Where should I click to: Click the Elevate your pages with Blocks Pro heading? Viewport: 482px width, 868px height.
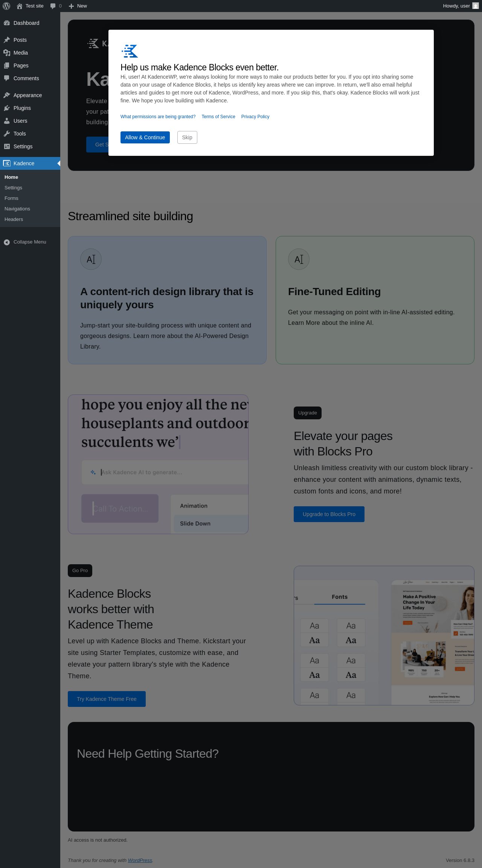[343, 444]
